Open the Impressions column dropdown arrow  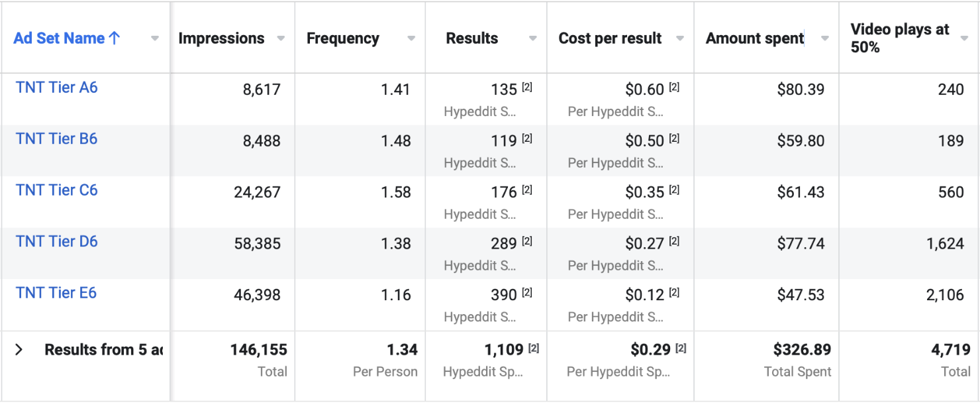(281, 38)
